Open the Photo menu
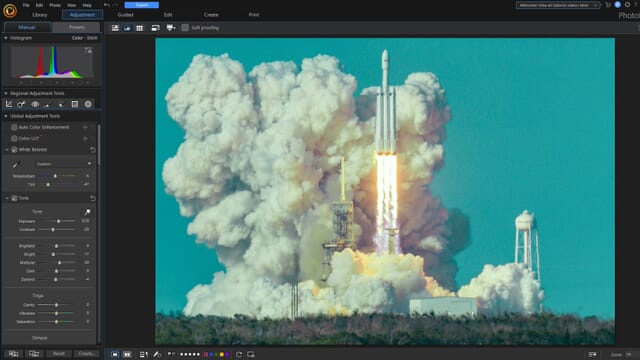The width and height of the screenshot is (640, 360). click(55, 5)
